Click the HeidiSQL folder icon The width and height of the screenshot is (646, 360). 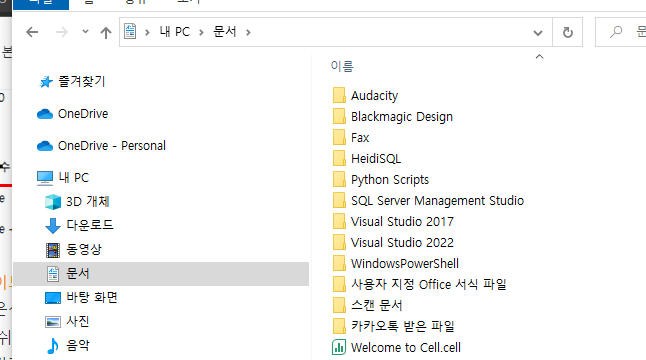click(339, 159)
